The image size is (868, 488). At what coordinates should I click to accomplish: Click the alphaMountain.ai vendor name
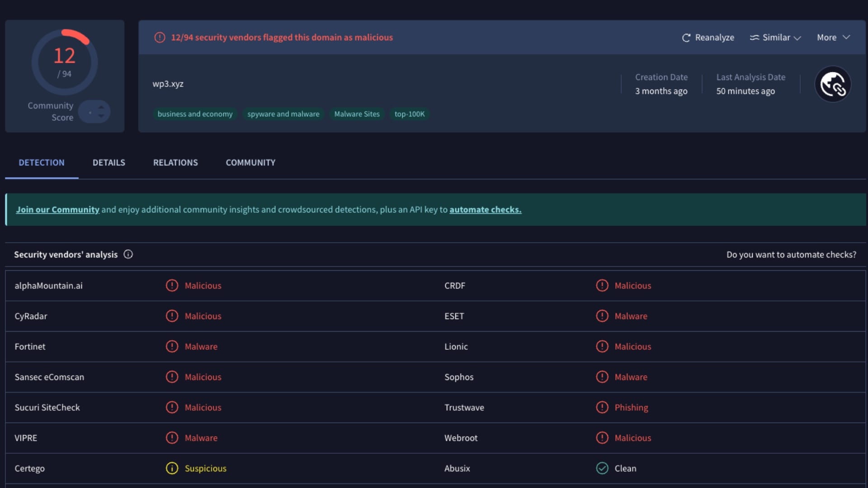click(48, 286)
